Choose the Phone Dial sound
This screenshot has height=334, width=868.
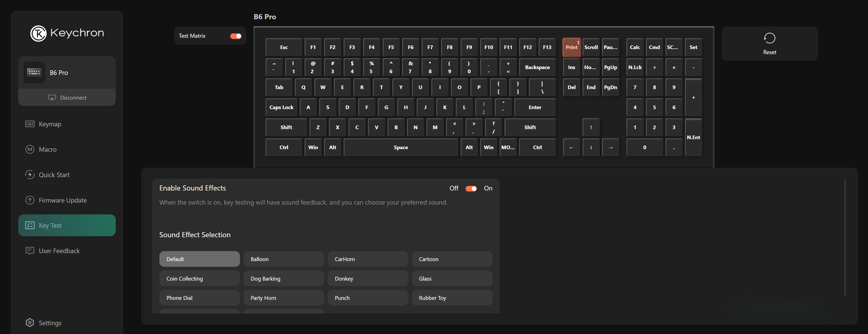[x=199, y=298]
